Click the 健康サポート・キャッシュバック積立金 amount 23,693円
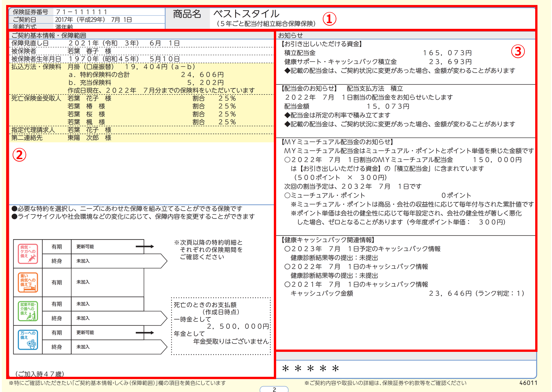The image size is (552, 392). [x=450, y=62]
